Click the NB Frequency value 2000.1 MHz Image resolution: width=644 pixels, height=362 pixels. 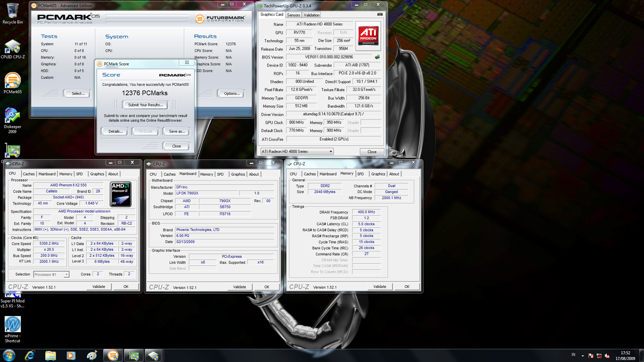point(391,198)
